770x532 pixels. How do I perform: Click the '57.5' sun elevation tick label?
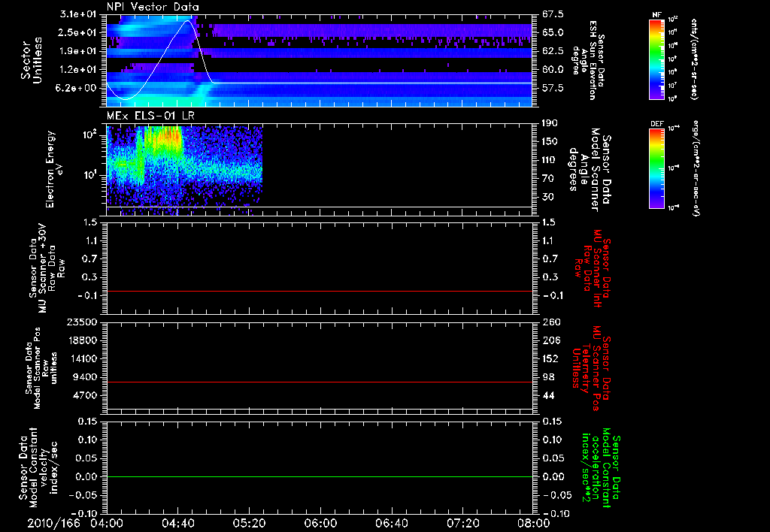(x=553, y=88)
